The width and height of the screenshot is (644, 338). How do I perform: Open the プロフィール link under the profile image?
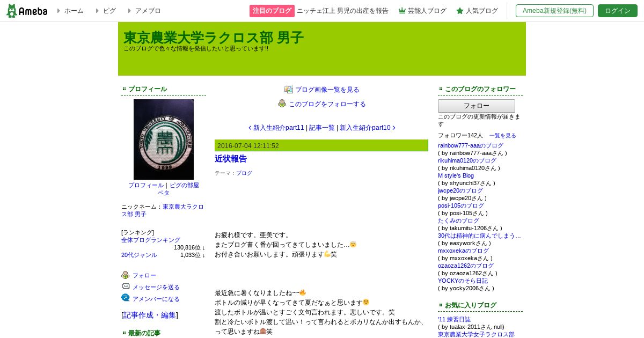(146, 185)
